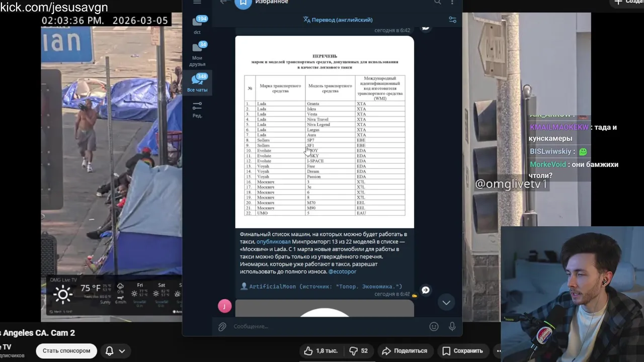The width and height of the screenshot is (644, 362).
Task: Toggle notification bell for channel
Action: coord(109,351)
